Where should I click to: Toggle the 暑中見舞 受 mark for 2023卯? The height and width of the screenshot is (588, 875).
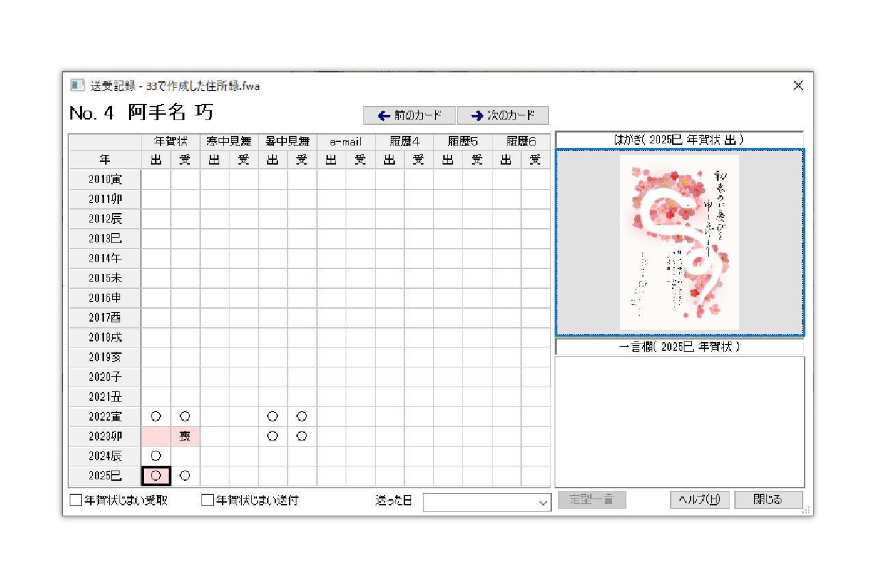[301, 436]
